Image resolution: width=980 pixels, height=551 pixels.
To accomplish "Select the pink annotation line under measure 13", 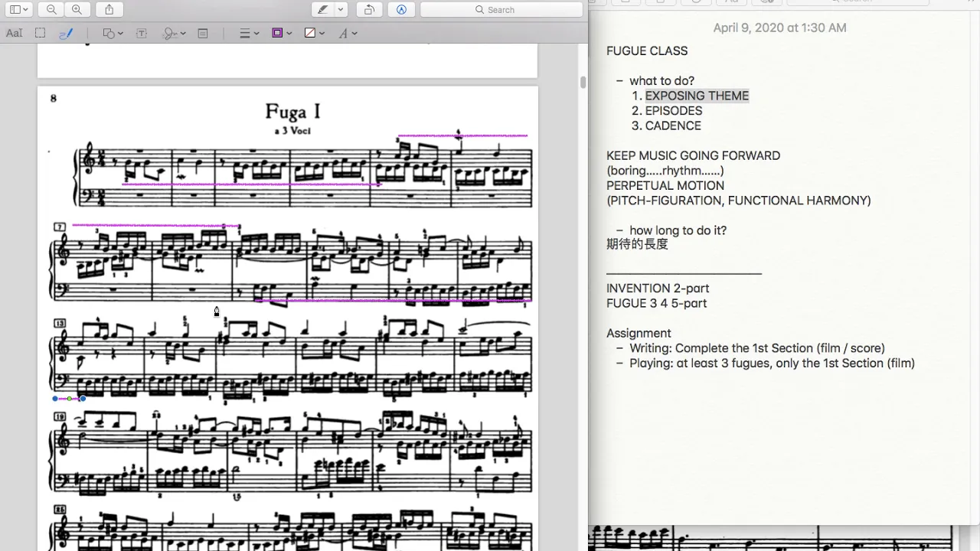I will pyautogui.click(x=69, y=399).
